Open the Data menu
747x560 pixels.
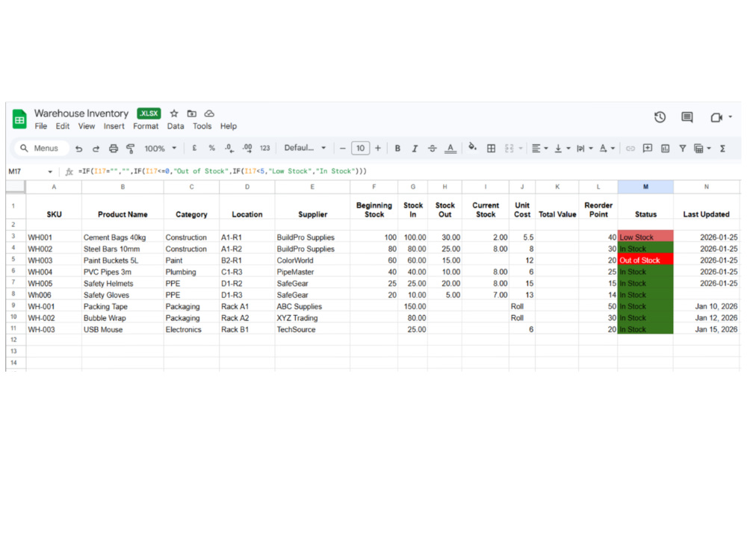(176, 126)
